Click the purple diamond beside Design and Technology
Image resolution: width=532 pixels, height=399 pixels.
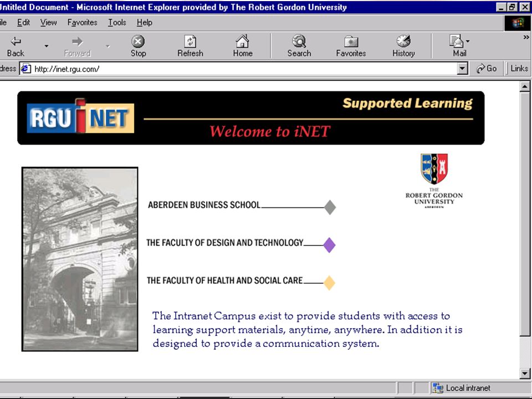pos(329,245)
